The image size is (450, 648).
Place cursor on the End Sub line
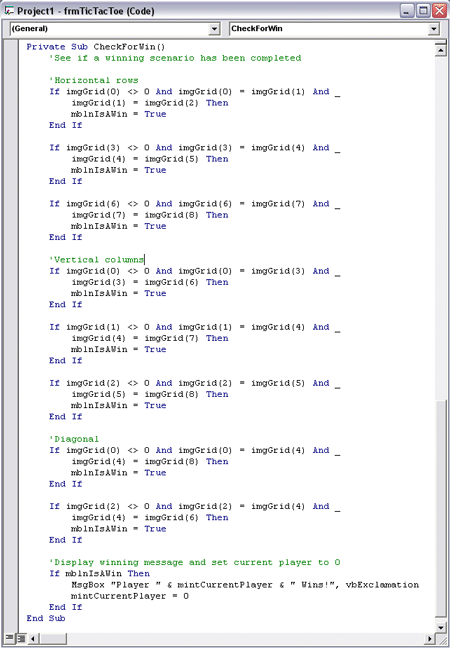[x=46, y=618]
